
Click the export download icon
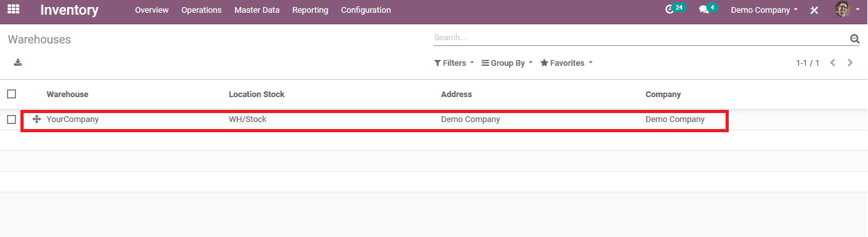pyautogui.click(x=18, y=63)
